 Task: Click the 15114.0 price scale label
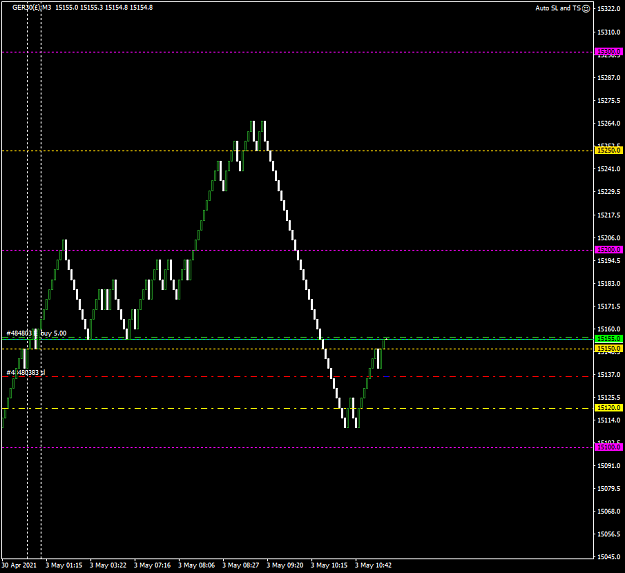[x=609, y=420]
